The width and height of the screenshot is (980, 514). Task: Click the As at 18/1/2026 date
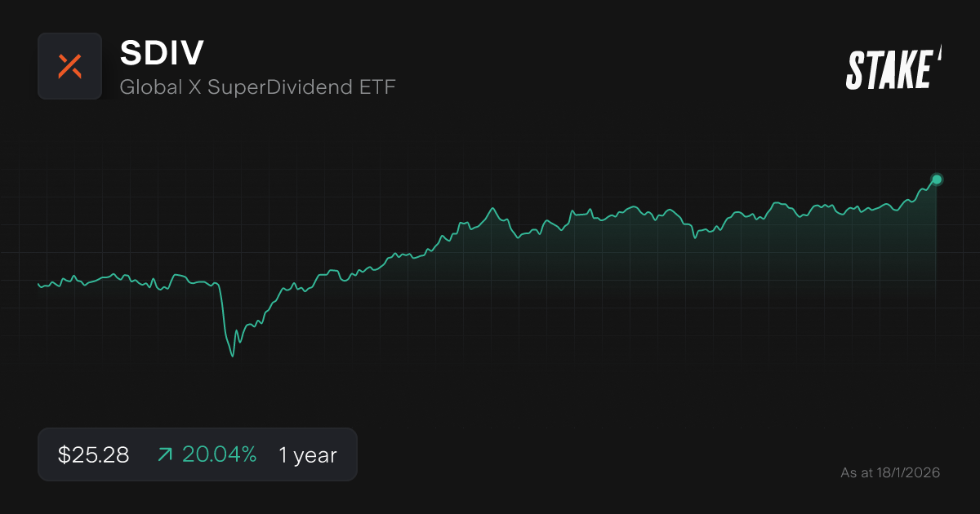(x=890, y=472)
